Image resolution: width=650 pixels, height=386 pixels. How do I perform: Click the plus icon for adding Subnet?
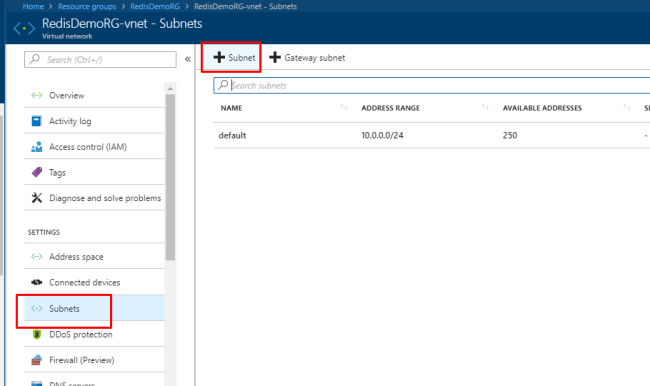219,57
